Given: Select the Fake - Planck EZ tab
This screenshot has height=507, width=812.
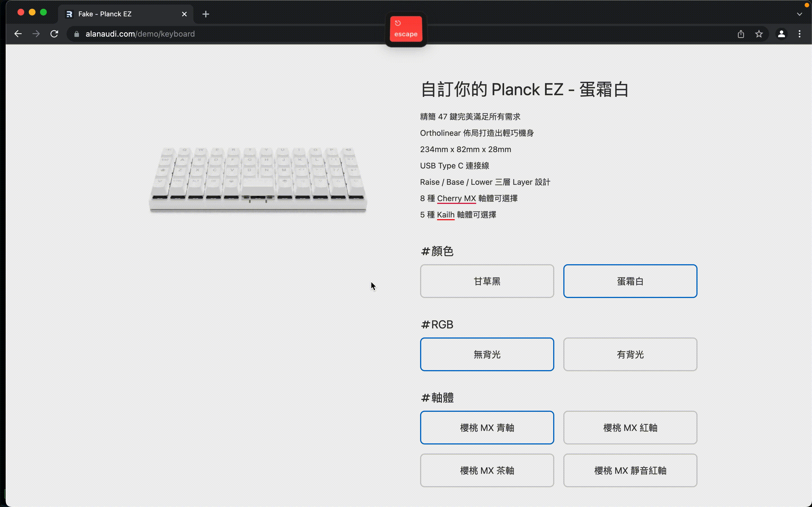Looking at the screenshot, I should coord(114,14).
